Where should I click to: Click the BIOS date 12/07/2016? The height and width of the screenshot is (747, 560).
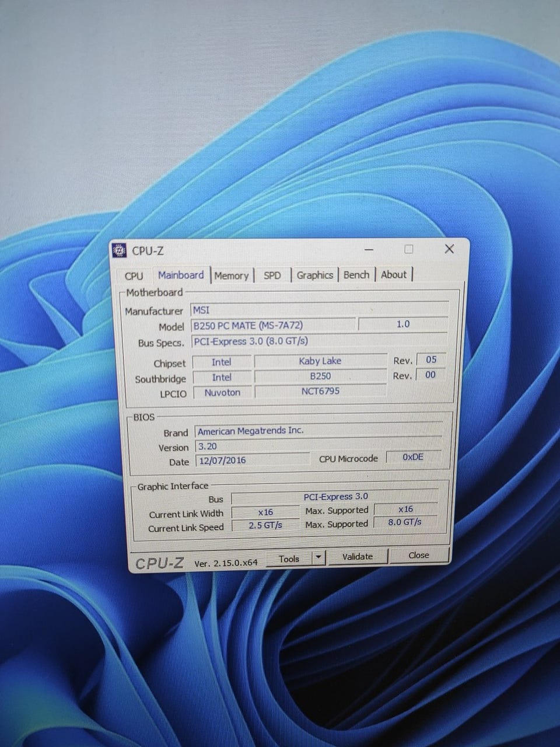click(x=252, y=460)
